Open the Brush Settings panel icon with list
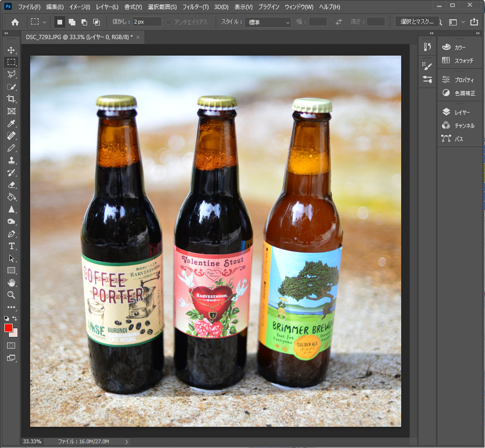The height and width of the screenshot is (448, 485). pyautogui.click(x=428, y=66)
